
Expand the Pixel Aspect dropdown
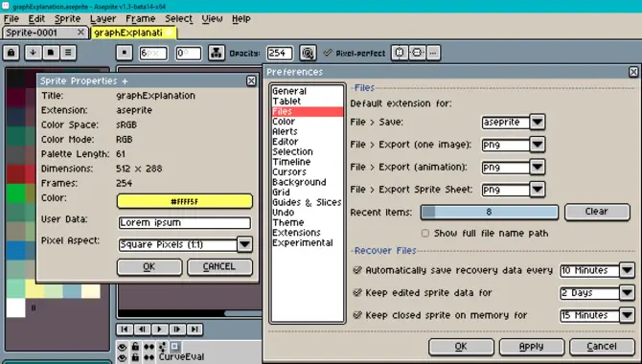245,244
